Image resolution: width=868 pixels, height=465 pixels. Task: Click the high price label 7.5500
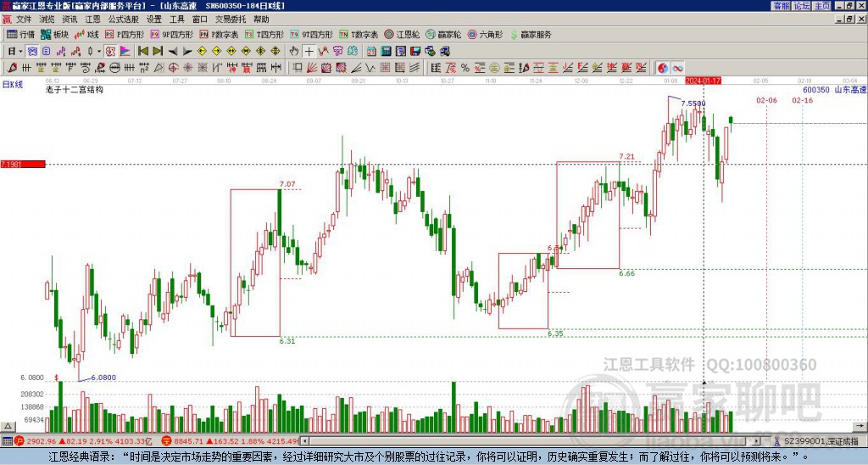coord(693,104)
